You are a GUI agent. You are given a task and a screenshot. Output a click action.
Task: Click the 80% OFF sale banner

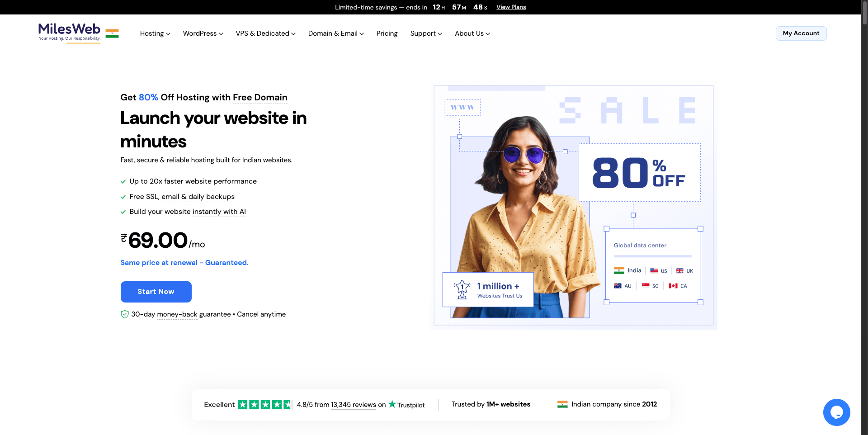639,173
